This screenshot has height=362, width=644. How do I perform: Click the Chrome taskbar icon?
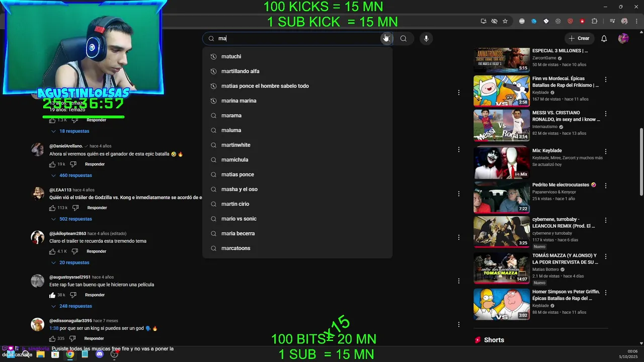click(x=70, y=354)
